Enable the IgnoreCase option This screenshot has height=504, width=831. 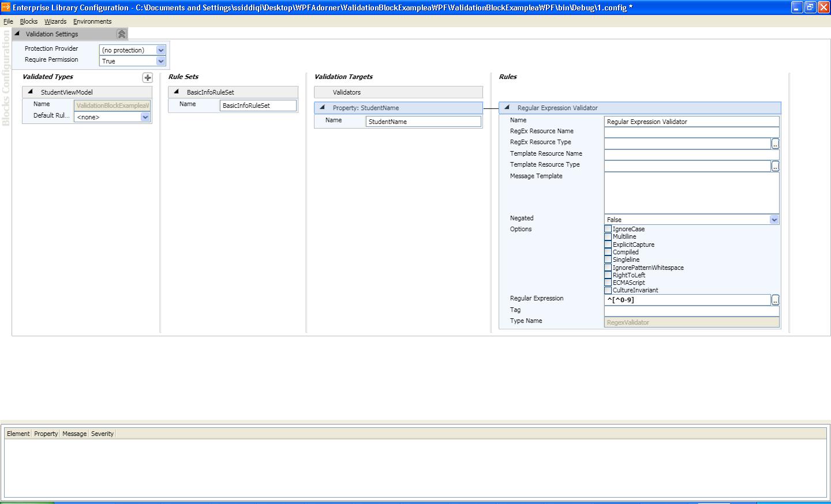tap(608, 228)
